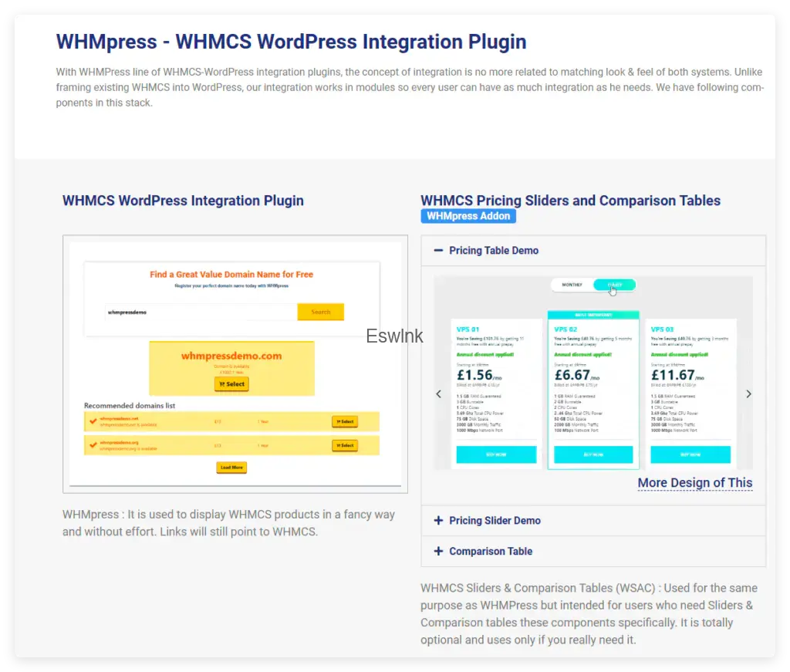Open the More Design of This link
790x672 pixels.
[694, 483]
